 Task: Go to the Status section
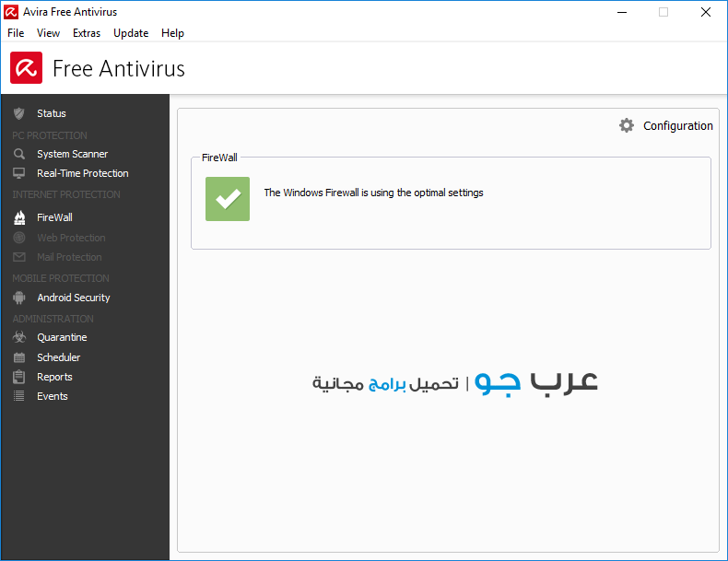[52, 113]
